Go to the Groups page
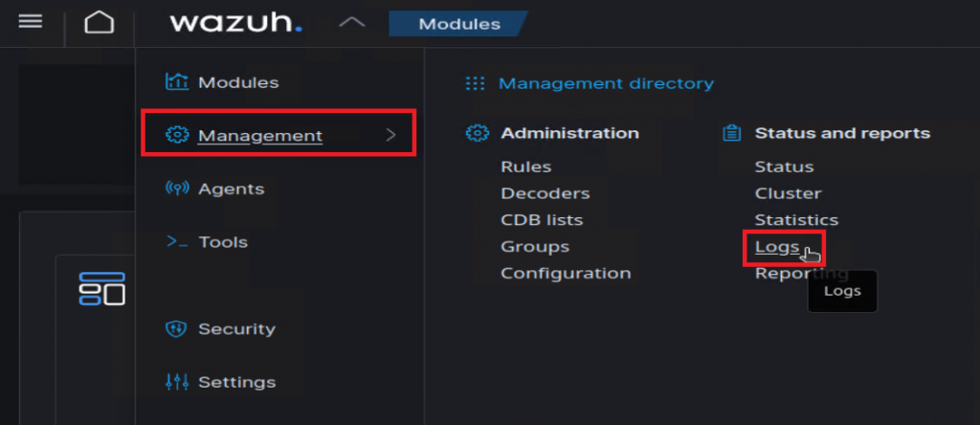980x425 pixels. pos(535,247)
